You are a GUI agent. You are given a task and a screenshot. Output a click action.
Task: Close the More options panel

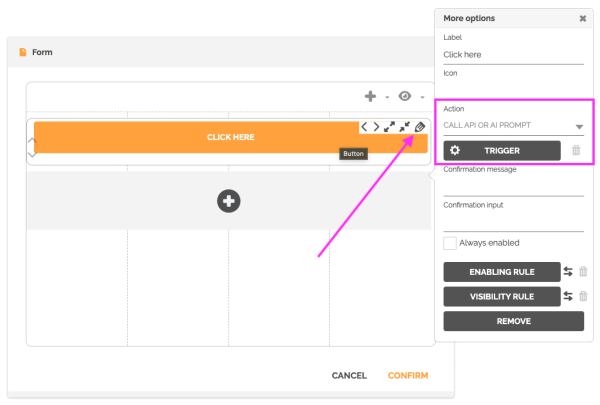click(x=582, y=18)
